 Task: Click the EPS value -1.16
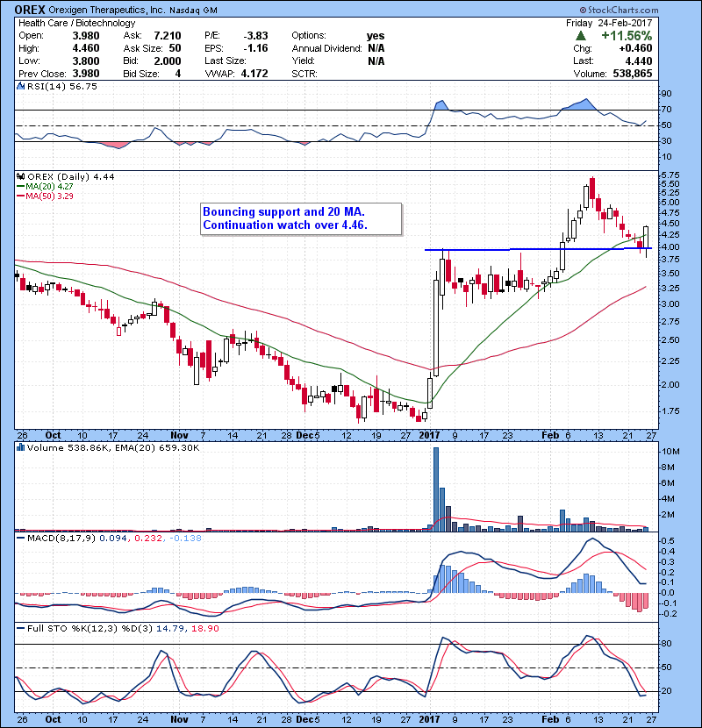(255, 48)
